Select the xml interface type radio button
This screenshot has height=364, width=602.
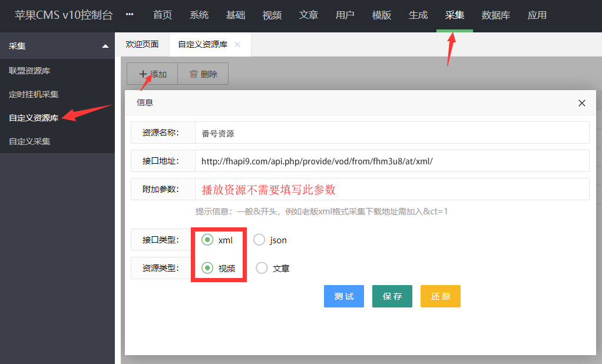point(207,240)
